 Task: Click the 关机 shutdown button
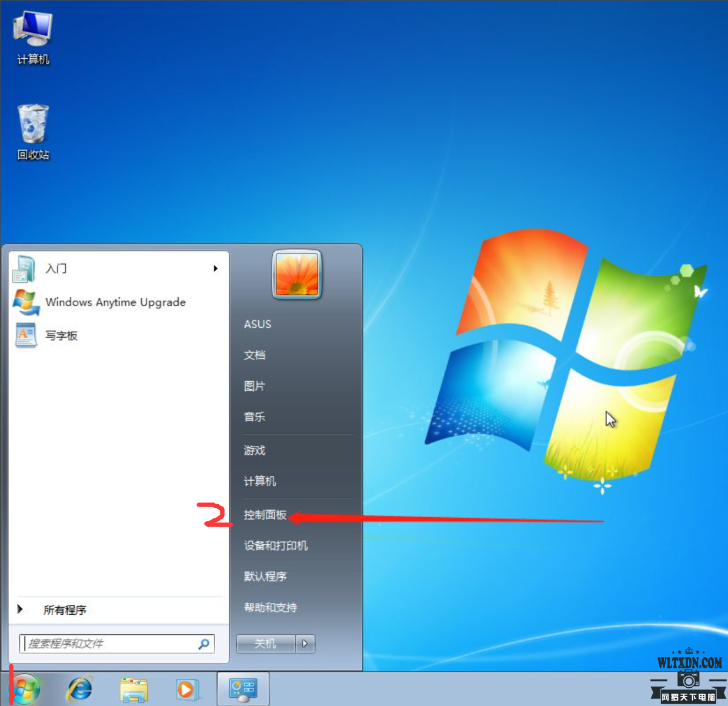(265, 644)
